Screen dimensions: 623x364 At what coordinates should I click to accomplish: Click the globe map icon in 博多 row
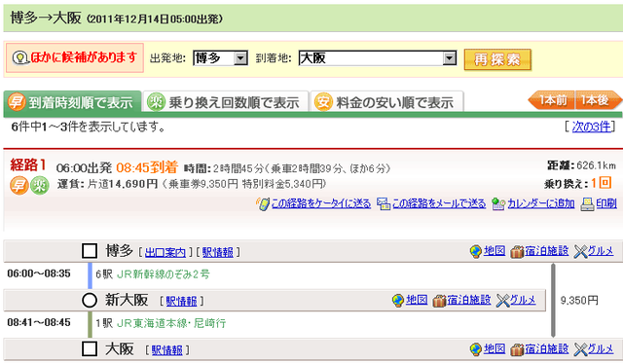(476, 251)
